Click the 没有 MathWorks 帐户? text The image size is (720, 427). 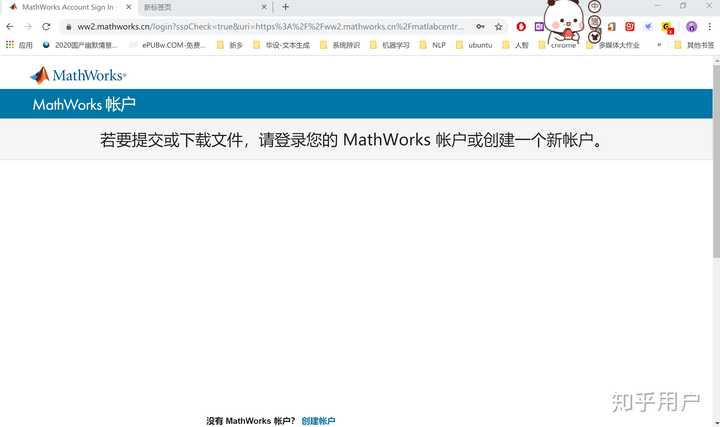click(250, 421)
